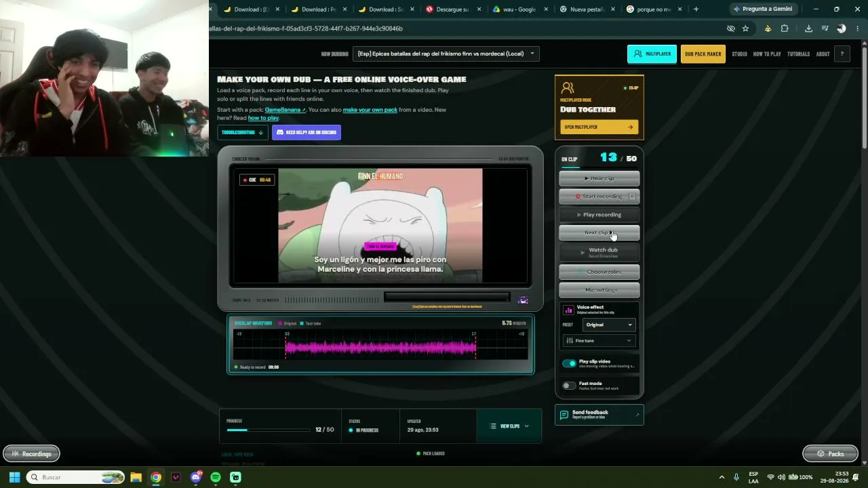The height and width of the screenshot is (488, 868).
Task: Click the multiplayer people icon on Dub Together card
Action: [568, 88]
